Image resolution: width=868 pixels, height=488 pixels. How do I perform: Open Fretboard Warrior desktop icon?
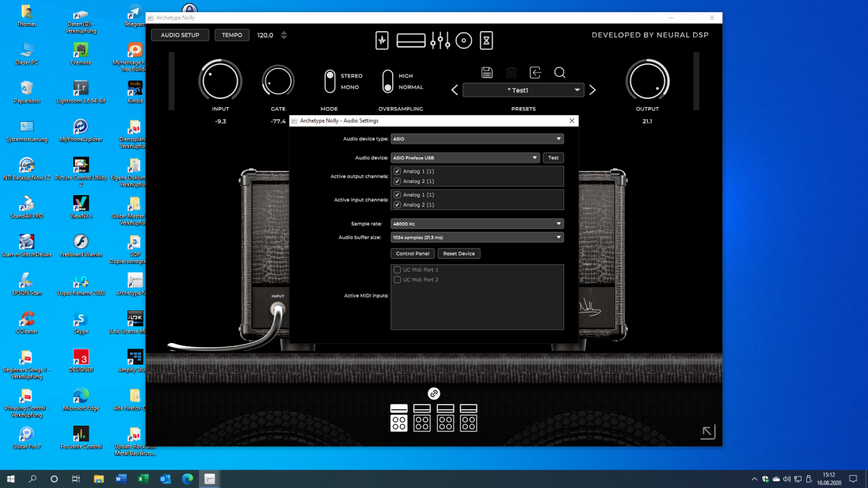81,245
